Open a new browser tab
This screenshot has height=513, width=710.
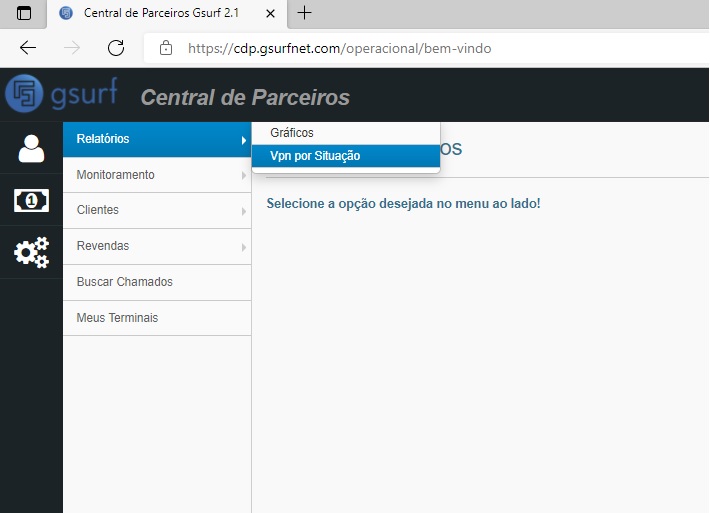click(304, 13)
